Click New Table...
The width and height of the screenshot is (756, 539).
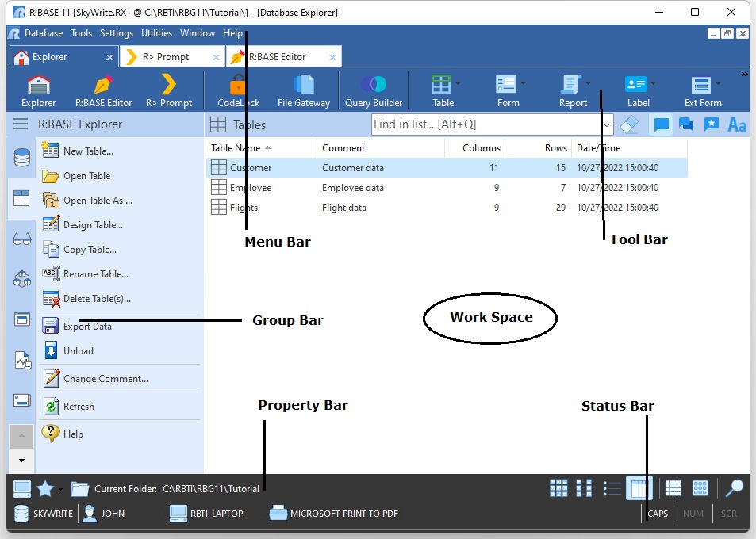(x=78, y=151)
